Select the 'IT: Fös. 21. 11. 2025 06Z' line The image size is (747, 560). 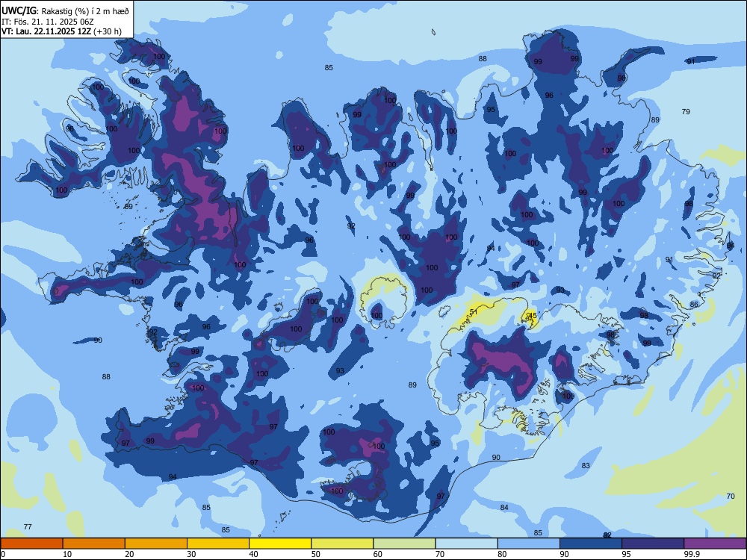tap(48, 22)
